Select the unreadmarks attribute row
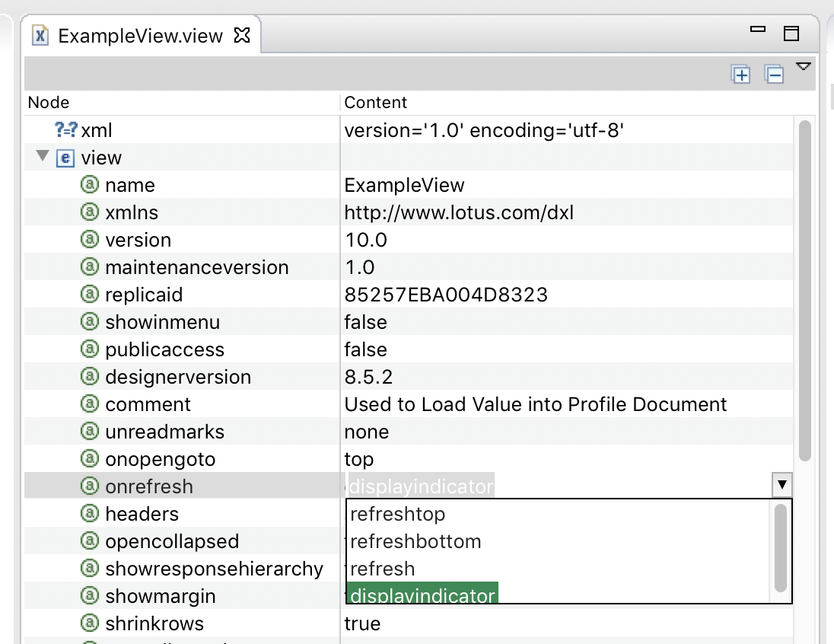The width and height of the screenshot is (834, 644). coord(164,432)
